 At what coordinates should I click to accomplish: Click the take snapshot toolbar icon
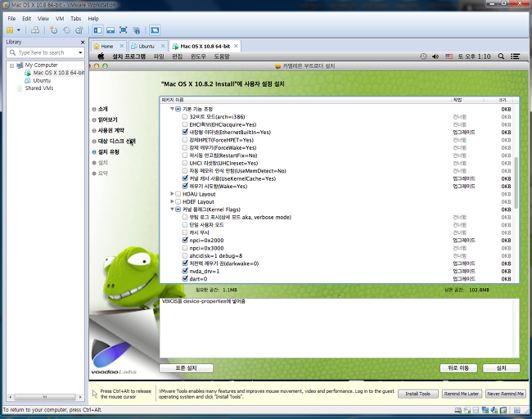pyautogui.click(x=54, y=30)
